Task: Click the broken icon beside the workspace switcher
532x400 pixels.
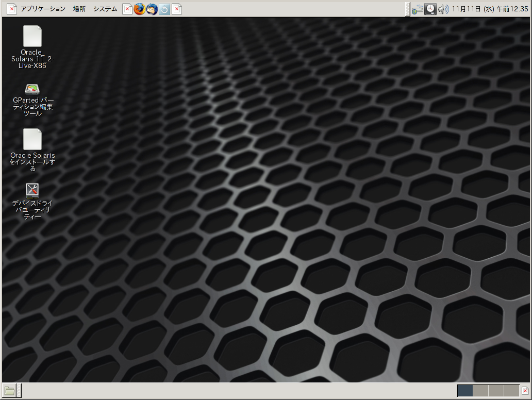Action: (x=525, y=391)
